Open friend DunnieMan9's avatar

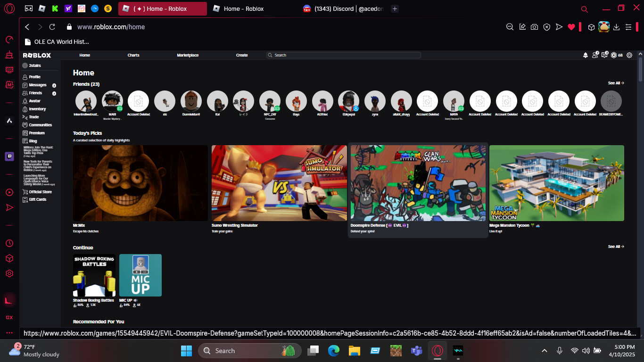pyautogui.click(x=191, y=101)
